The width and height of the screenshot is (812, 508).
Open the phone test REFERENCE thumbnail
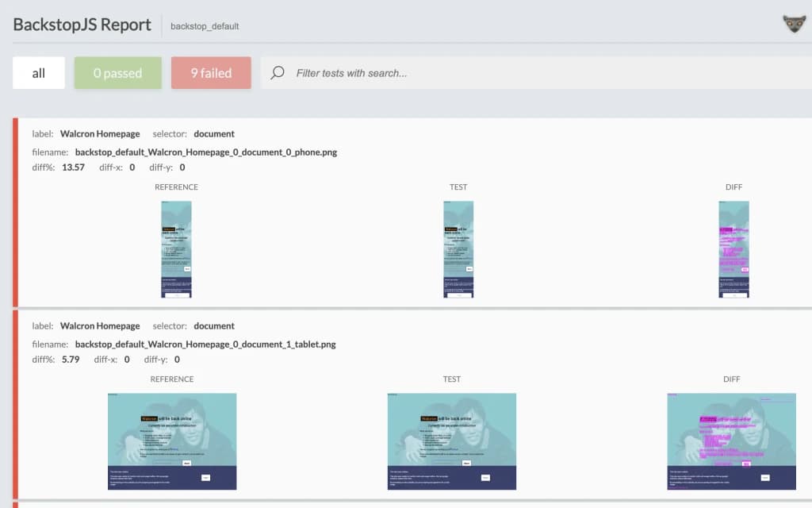coord(176,249)
